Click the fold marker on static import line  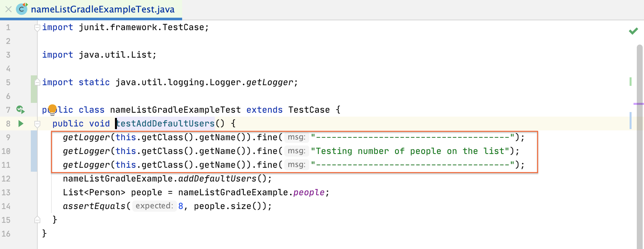tap(37, 82)
